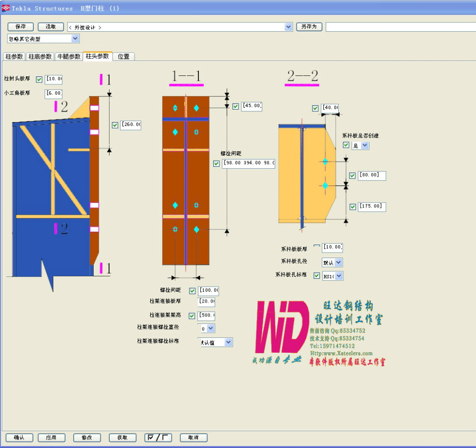Toggle the 系杆板孔标准 checkbox
The height and width of the screenshot is (448, 476).
(317, 275)
